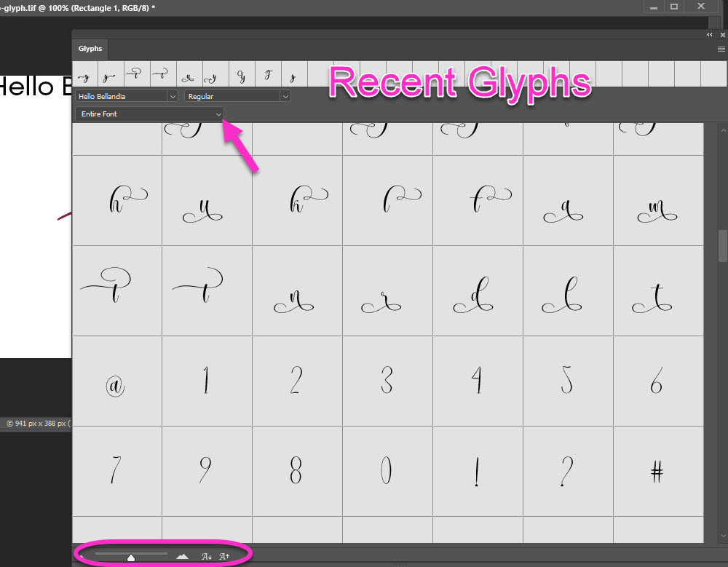Pick the recent capital 'T' glyph

269,74
